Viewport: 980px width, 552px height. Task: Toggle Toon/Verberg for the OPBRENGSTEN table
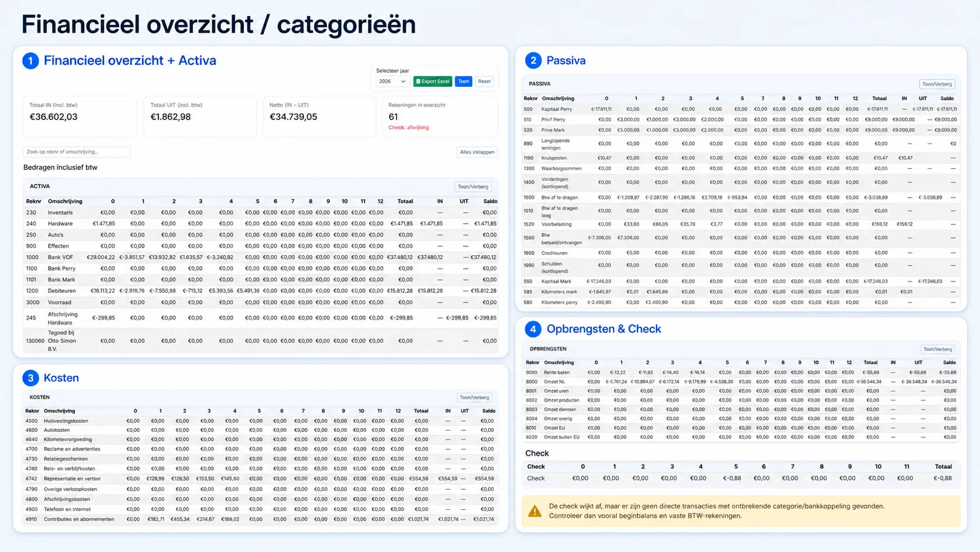938,349
